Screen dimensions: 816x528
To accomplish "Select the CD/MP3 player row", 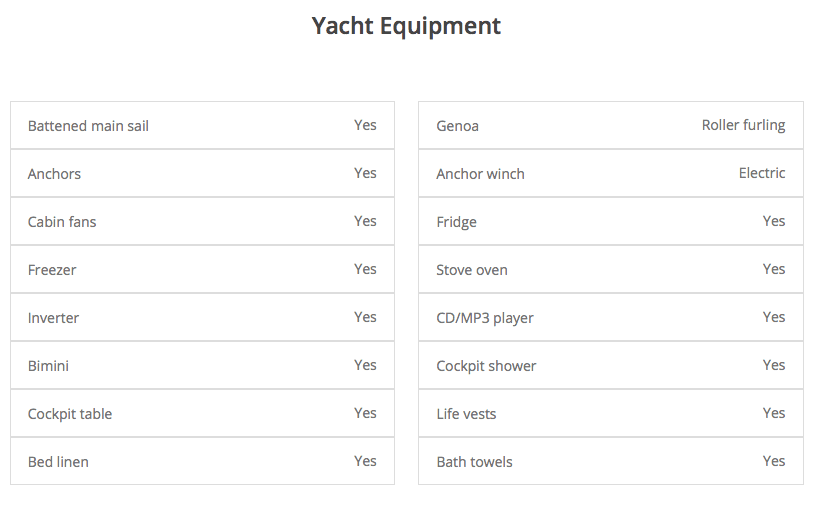I will tap(611, 317).
